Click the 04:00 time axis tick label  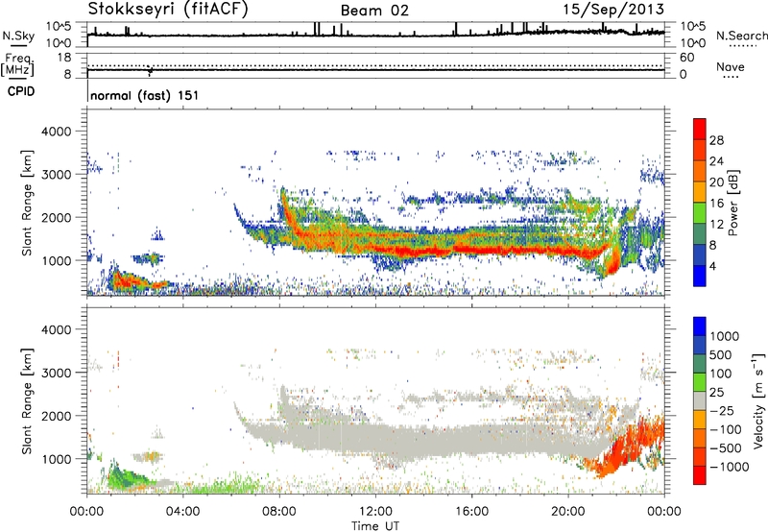coord(183,510)
